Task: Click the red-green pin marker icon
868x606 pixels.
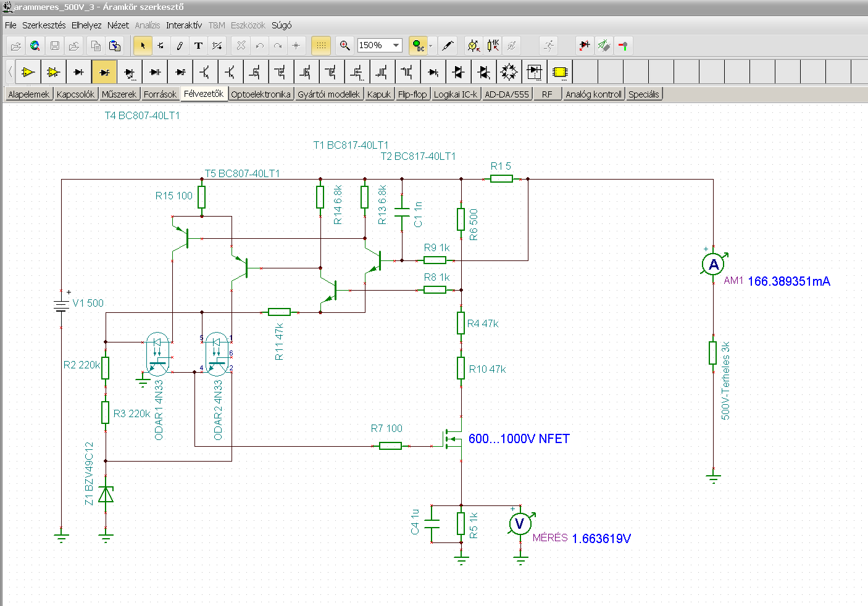Action: click(x=623, y=46)
